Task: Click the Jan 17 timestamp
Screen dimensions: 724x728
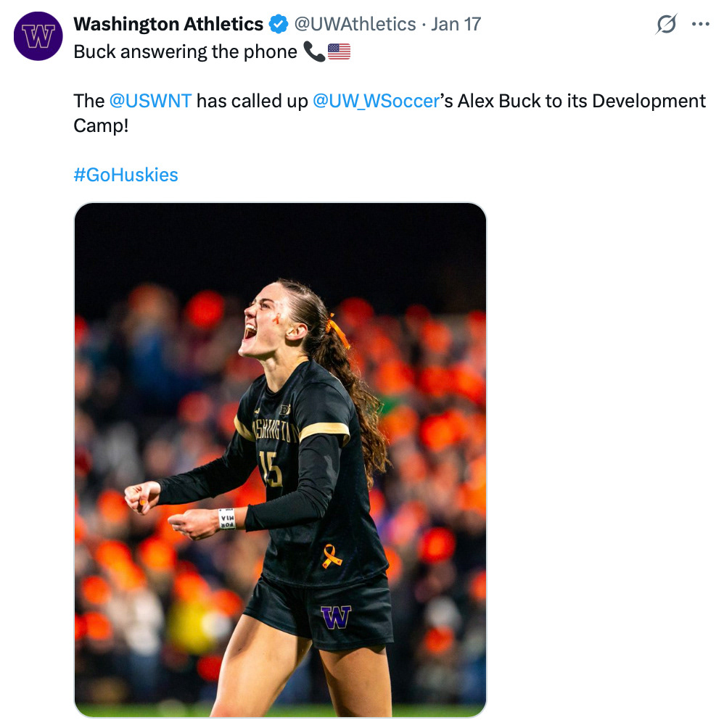Action: click(456, 25)
